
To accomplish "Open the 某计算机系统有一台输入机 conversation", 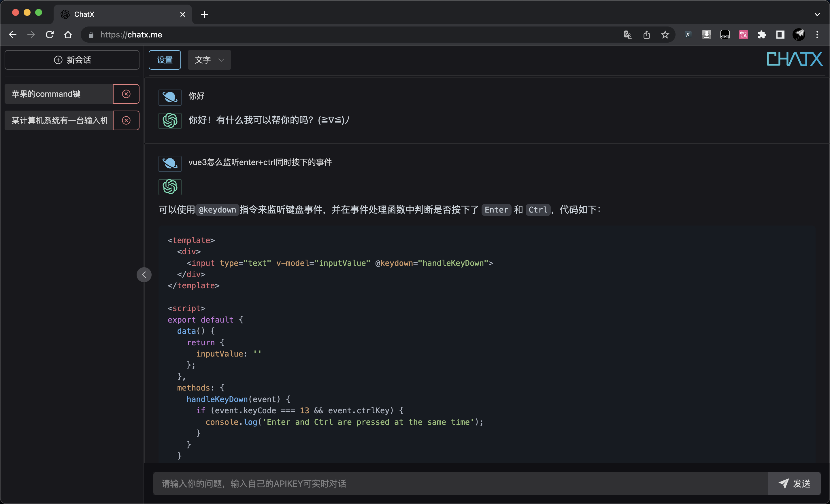I will point(59,121).
